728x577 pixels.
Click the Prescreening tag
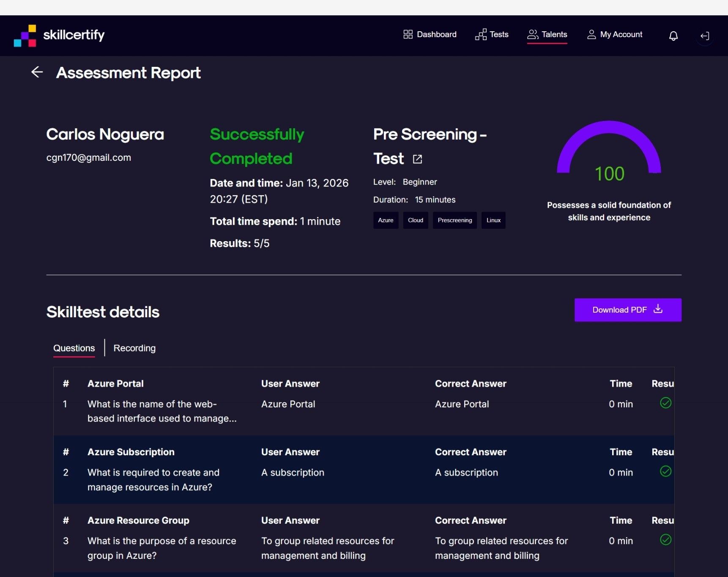455,220
